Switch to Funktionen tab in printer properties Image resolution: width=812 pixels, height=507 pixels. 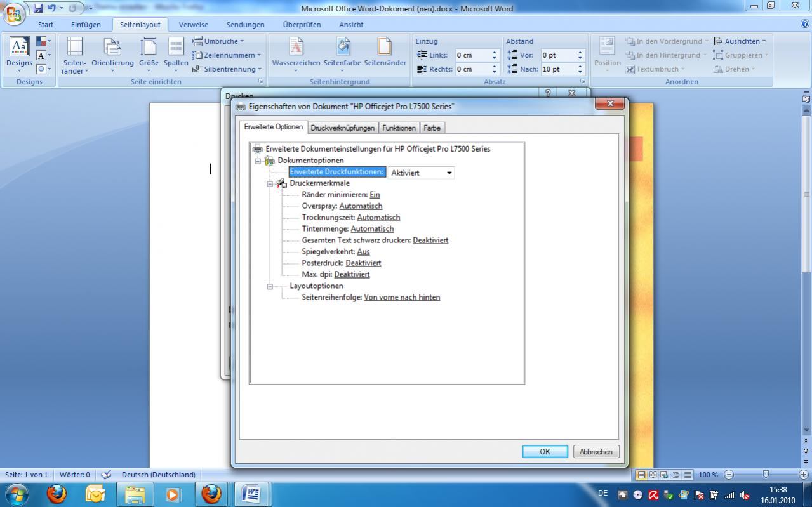[399, 128]
